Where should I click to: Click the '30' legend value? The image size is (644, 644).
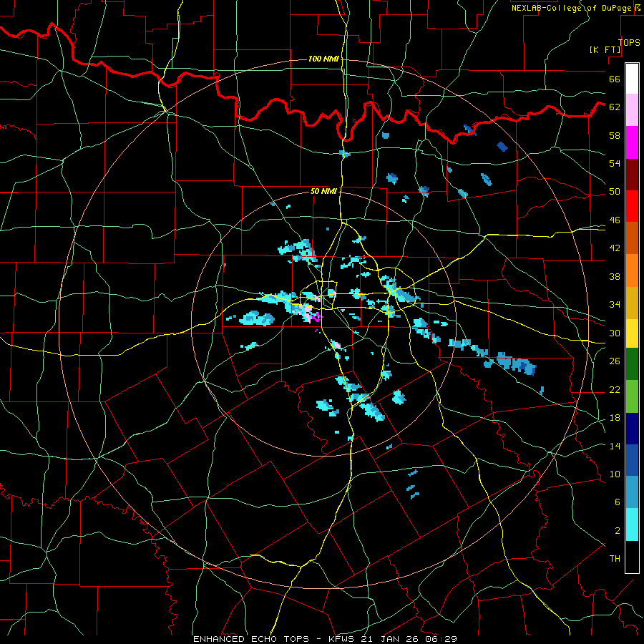click(615, 333)
